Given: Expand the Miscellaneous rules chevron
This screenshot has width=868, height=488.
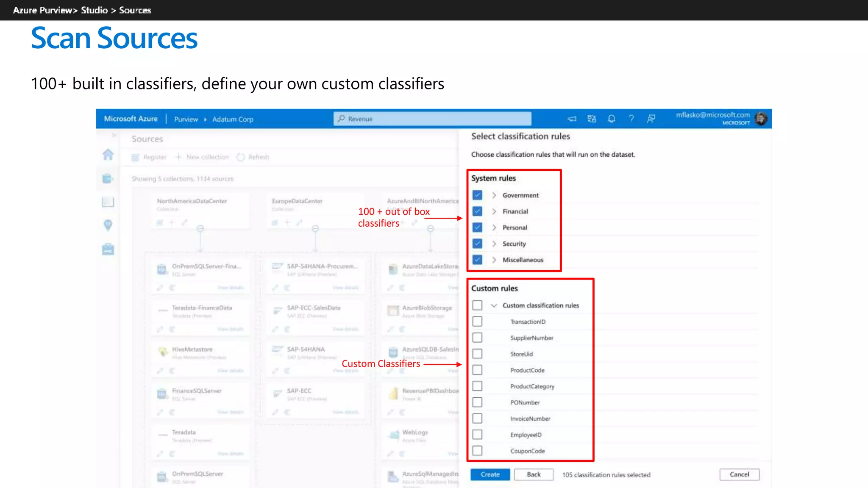Looking at the screenshot, I should 494,260.
